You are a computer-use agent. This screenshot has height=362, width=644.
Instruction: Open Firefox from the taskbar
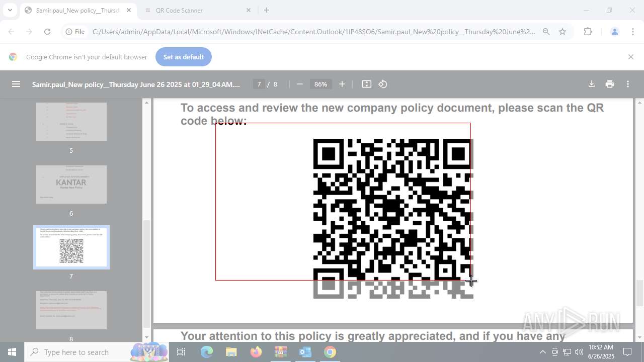[x=256, y=352]
